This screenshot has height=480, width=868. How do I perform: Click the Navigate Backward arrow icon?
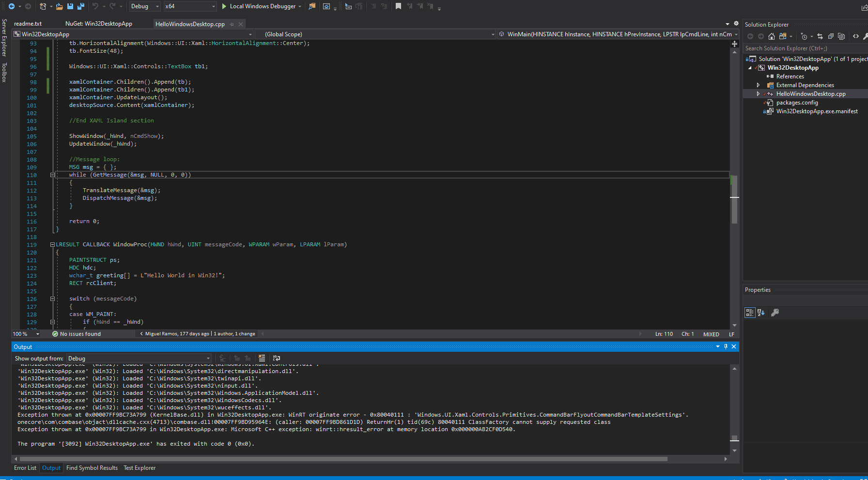(11, 6)
